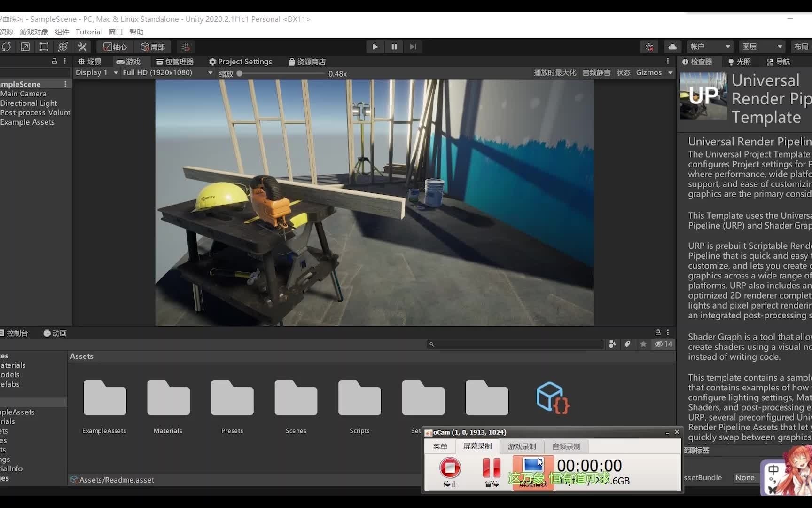Lock the Hierarchy panel
The height and width of the screenshot is (508, 812).
coord(54,61)
